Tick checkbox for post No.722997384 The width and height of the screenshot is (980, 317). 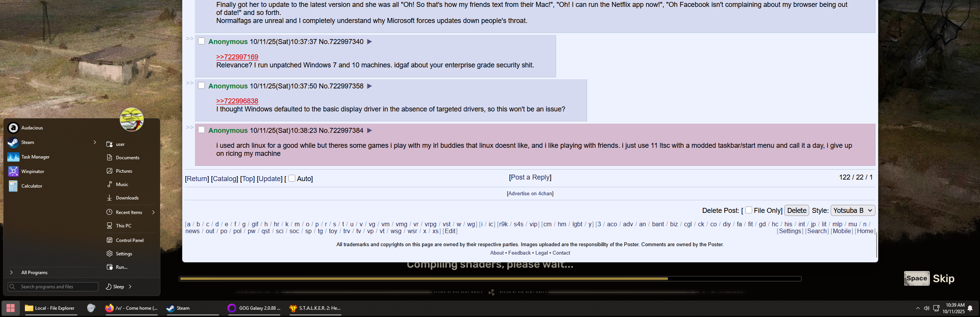201,130
